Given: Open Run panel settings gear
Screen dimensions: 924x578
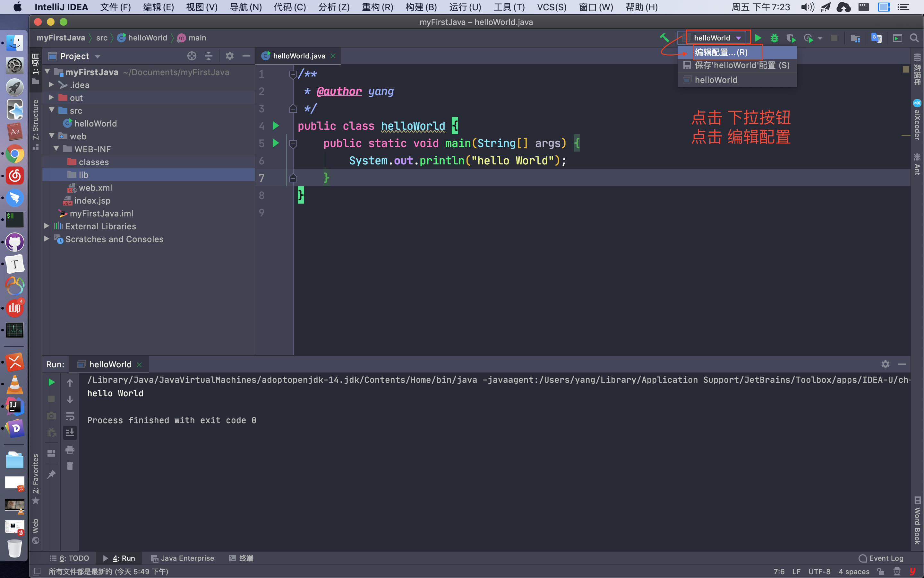Looking at the screenshot, I should (x=886, y=364).
